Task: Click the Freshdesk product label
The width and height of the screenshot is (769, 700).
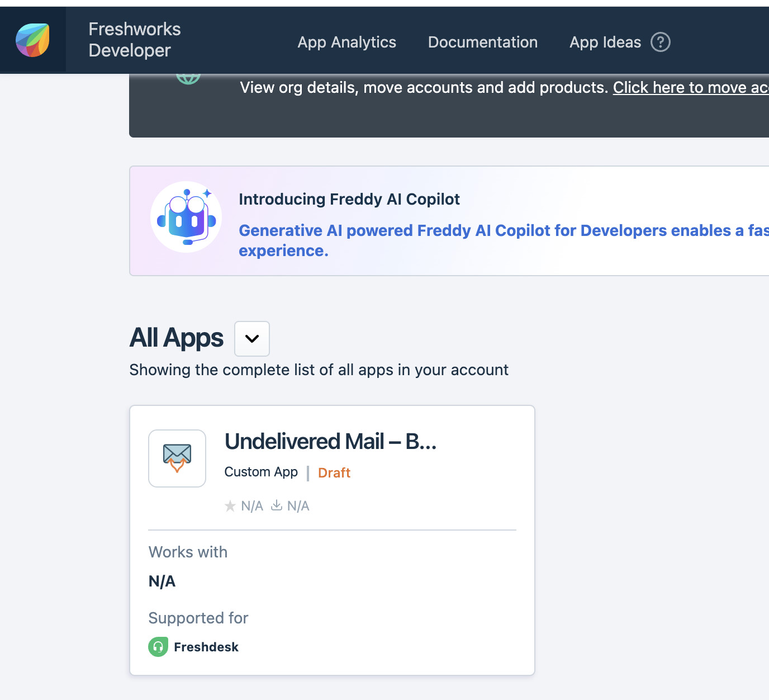Action: [x=206, y=647]
